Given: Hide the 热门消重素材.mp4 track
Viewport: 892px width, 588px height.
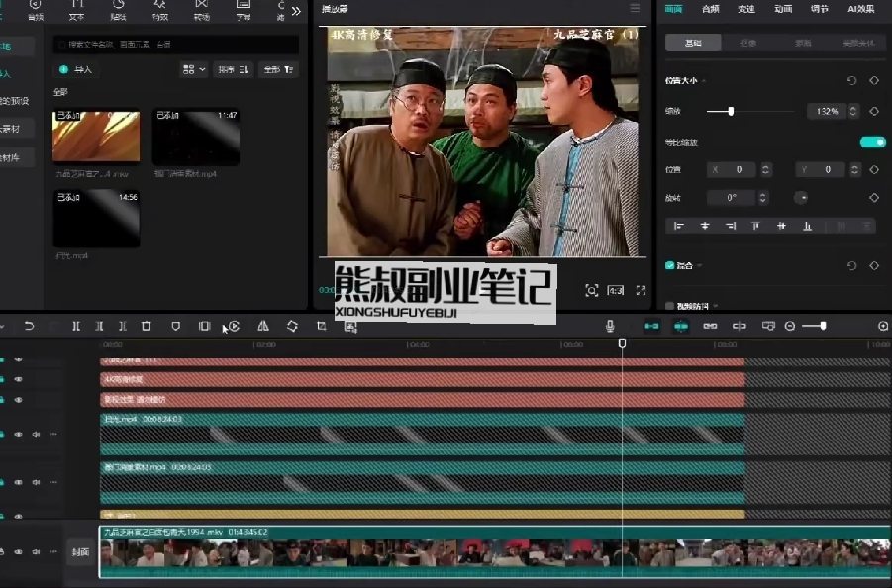Looking at the screenshot, I should [x=18, y=482].
